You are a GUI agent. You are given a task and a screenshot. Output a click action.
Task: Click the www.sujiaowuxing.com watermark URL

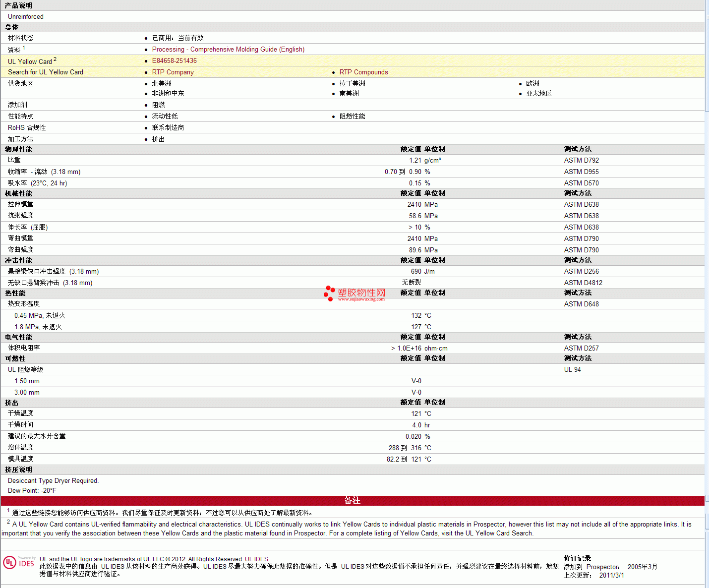click(x=361, y=299)
